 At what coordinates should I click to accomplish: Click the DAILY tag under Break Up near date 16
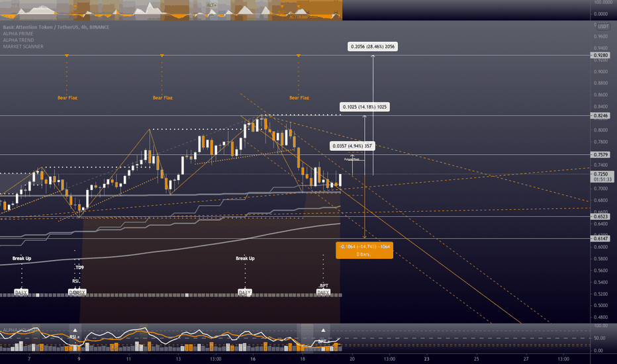(x=245, y=293)
